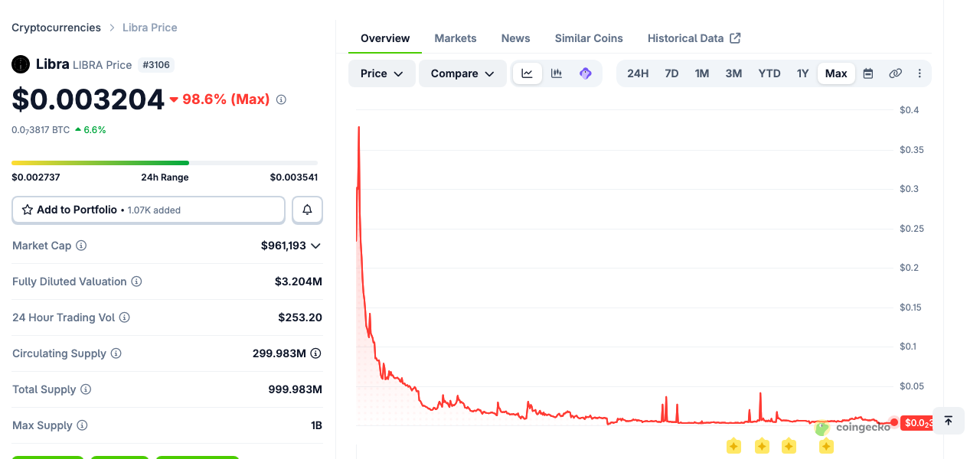Click the $253.20 trading volume value
980x459 pixels.
(300, 317)
